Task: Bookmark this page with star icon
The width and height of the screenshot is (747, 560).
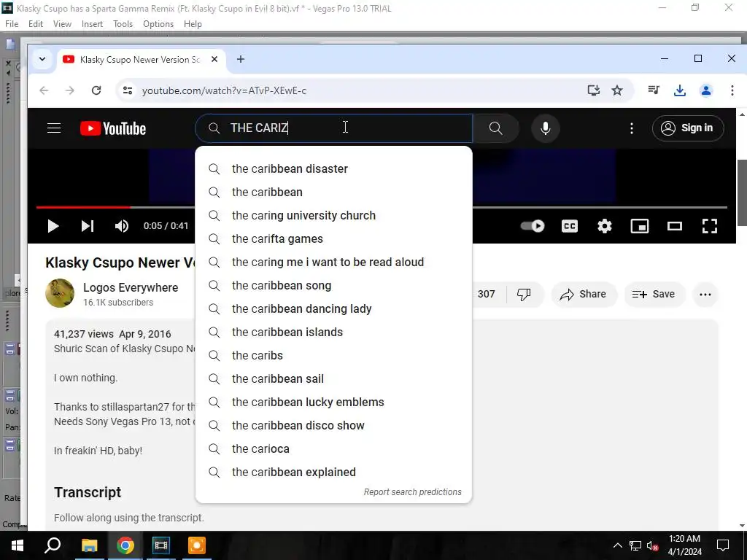Action: pos(617,90)
